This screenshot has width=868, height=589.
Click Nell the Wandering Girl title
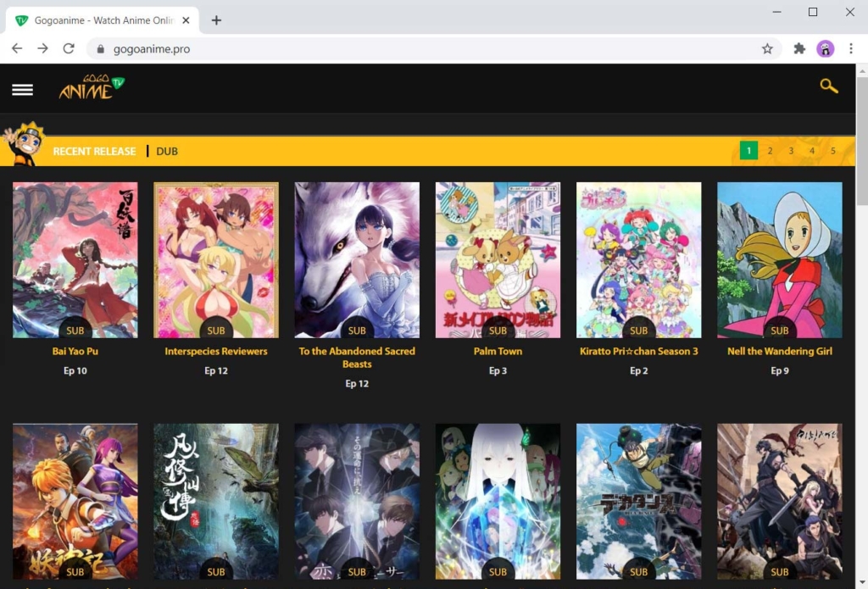(x=780, y=351)
